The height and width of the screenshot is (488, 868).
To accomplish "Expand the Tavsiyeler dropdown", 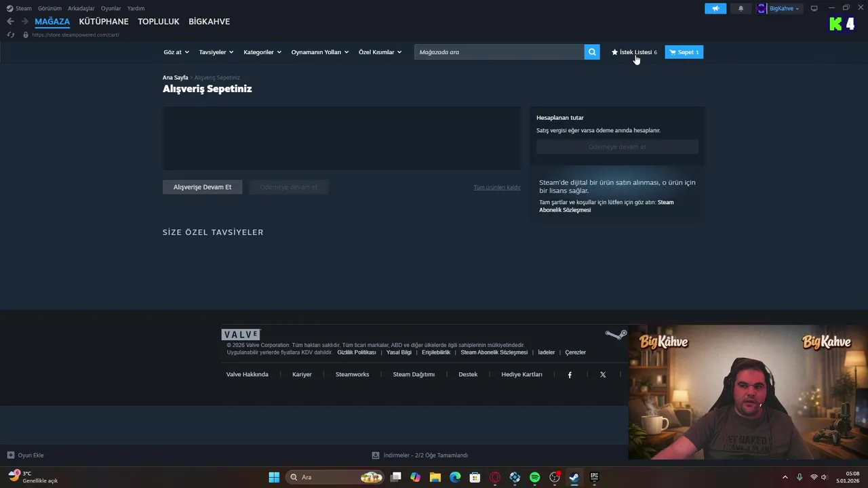I will coord(216,52).
